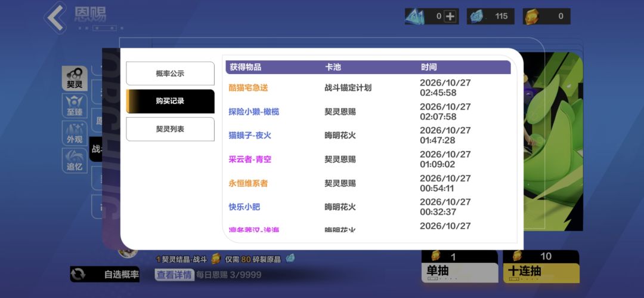Select record 酷猫宅急送
644x298 pixels.
click(x=248, y=88)
